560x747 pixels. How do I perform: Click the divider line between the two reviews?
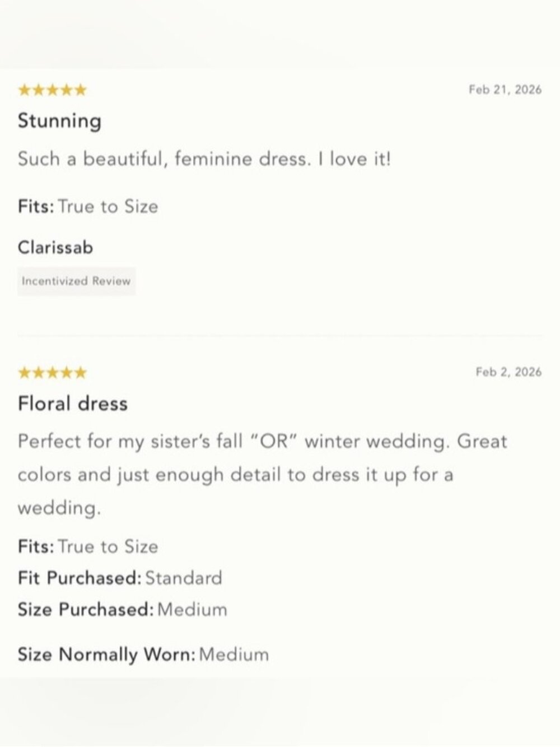(x=280, y=335)
